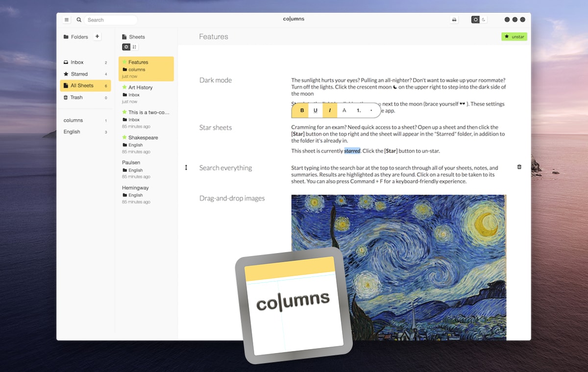Unstar the Features sheet
Viewport: 588px width, 372px height.
514,36
